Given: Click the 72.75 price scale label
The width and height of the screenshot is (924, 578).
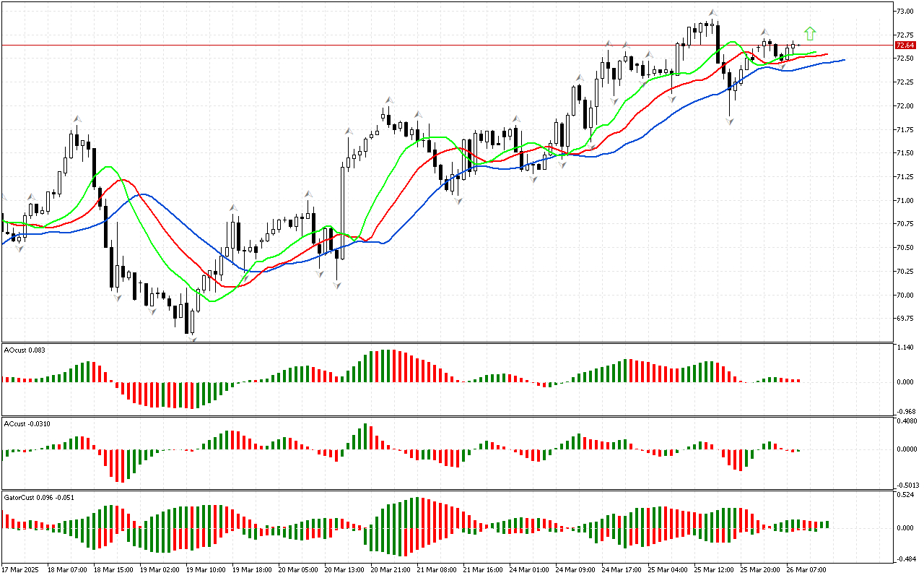Looking at the screenshot, I should tap(905, 35).
